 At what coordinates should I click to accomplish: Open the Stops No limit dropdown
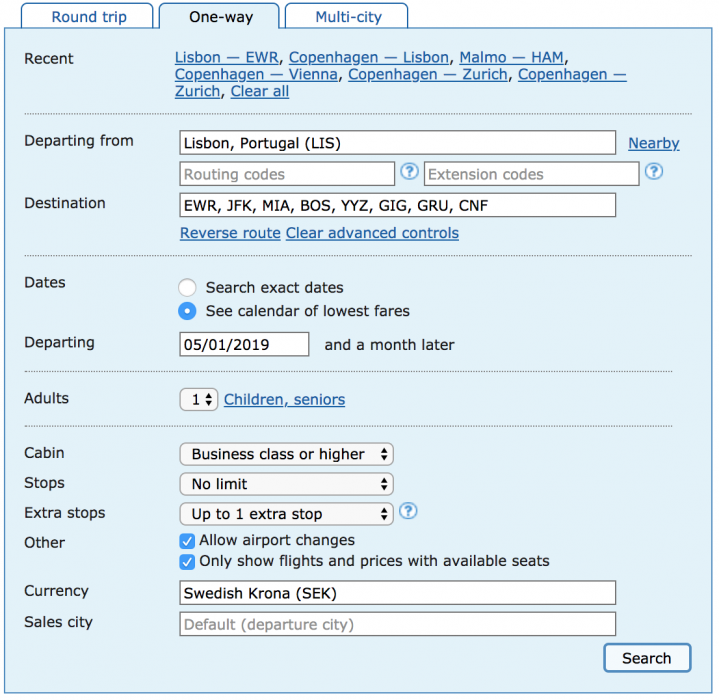pyautogui.click(x=287, y=485)
